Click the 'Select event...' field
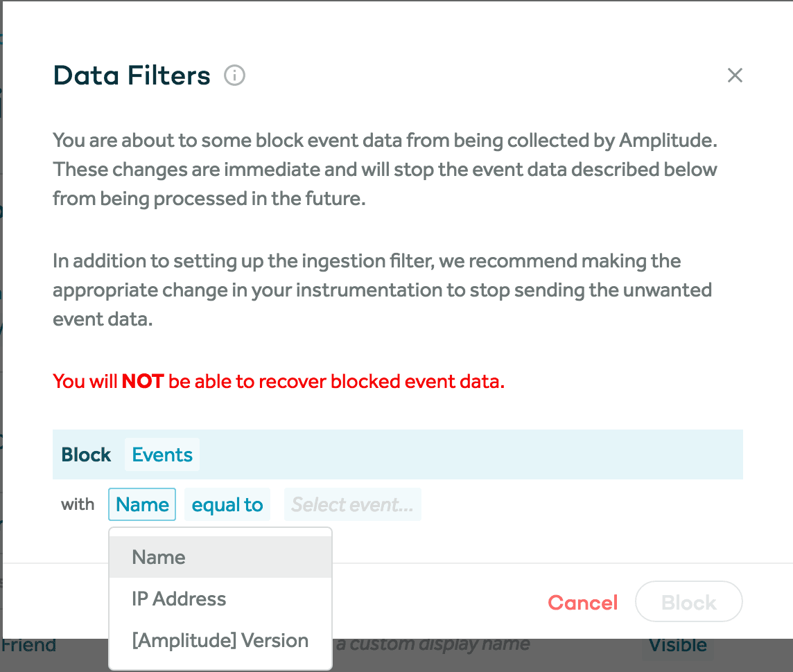Screen dimensions: 793x672 point(352,505)
